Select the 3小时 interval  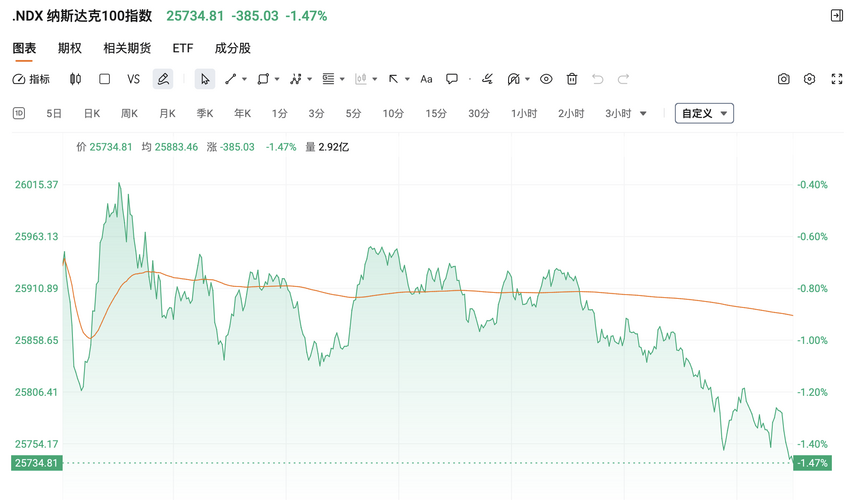point(618,113)
